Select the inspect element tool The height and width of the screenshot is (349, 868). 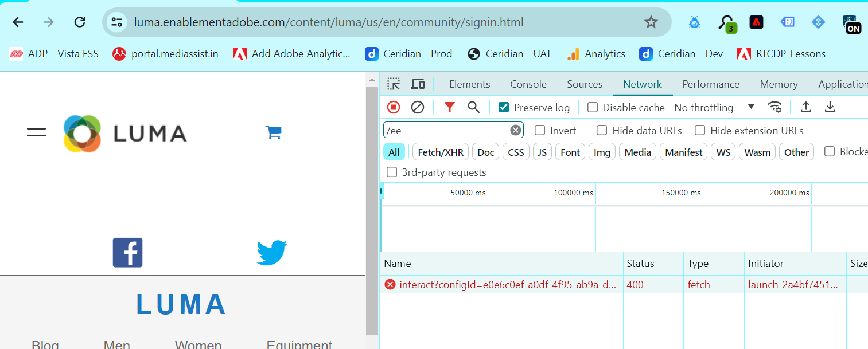pyautogui.click(x=394, y=84)
